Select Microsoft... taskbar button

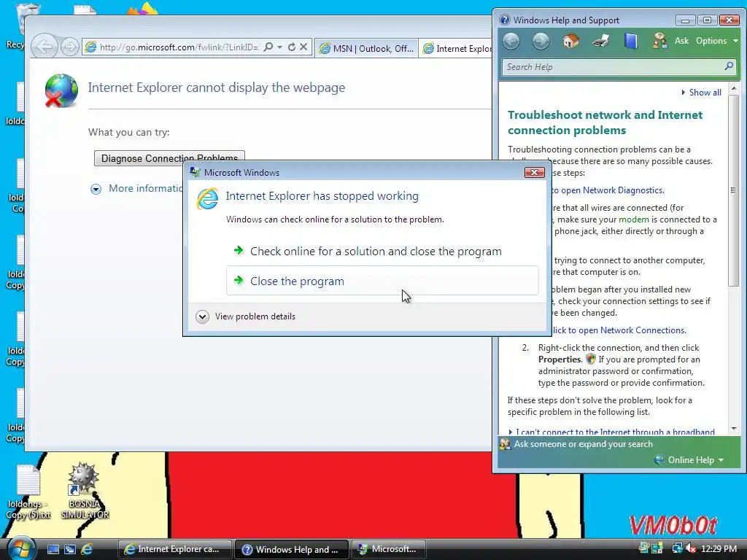[x=388, y=549]
